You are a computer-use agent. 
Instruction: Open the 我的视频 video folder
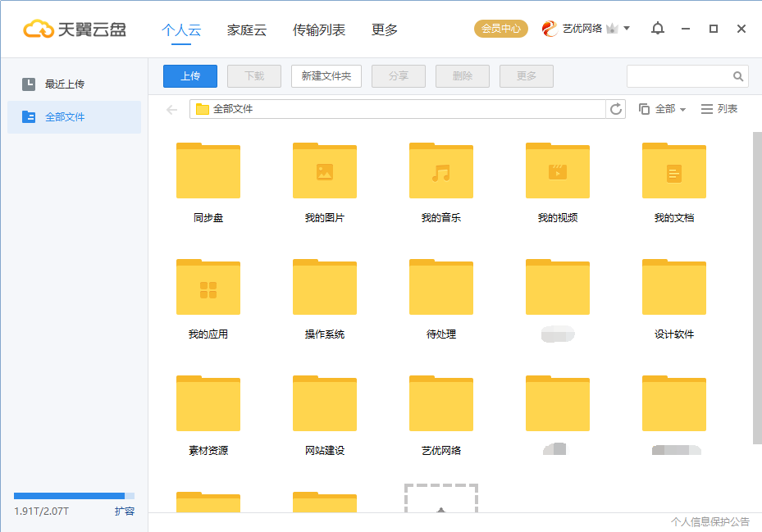(x=557, y=171)
